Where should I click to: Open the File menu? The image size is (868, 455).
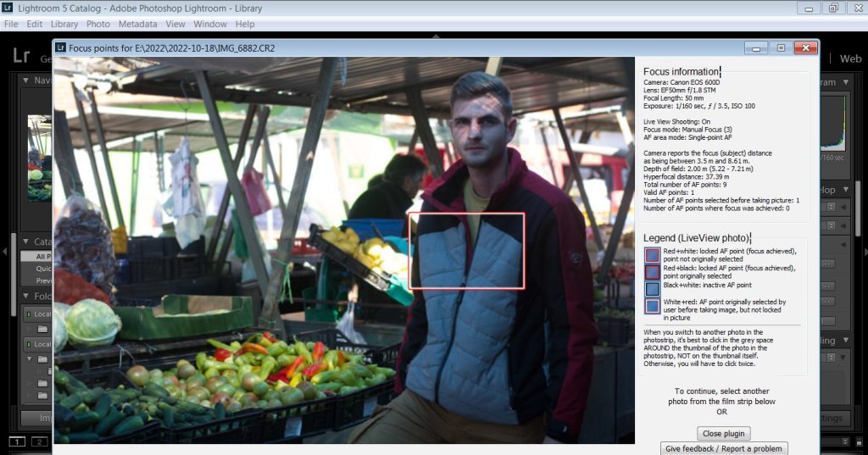10,24
